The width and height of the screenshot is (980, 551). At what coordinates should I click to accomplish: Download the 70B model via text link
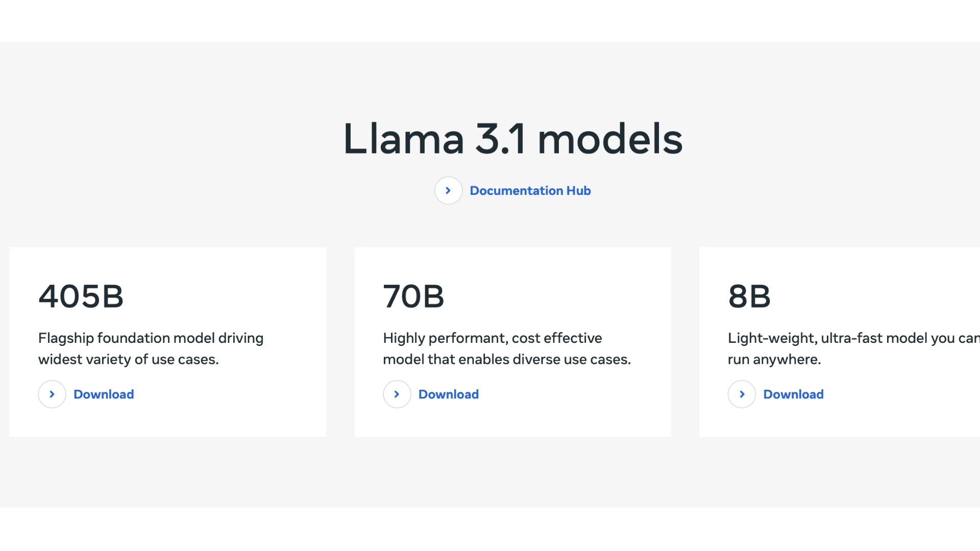tap(448, 394)
